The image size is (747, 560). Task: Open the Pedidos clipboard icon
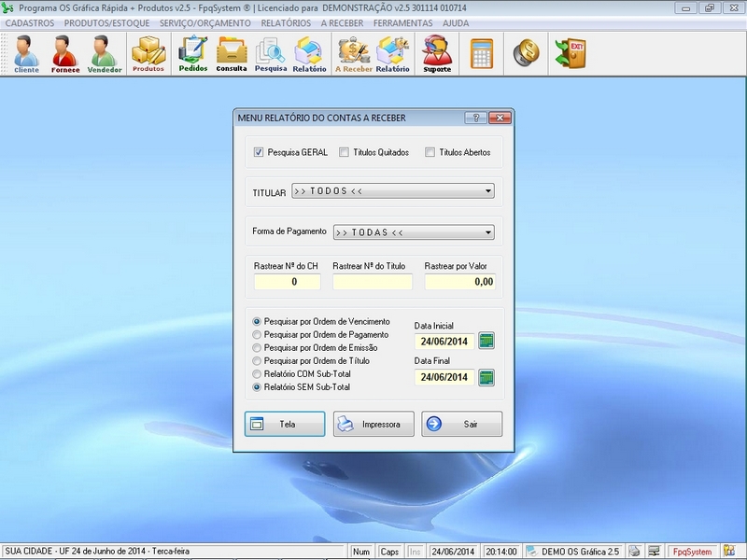pyautogui.click(x=193, y=54)
